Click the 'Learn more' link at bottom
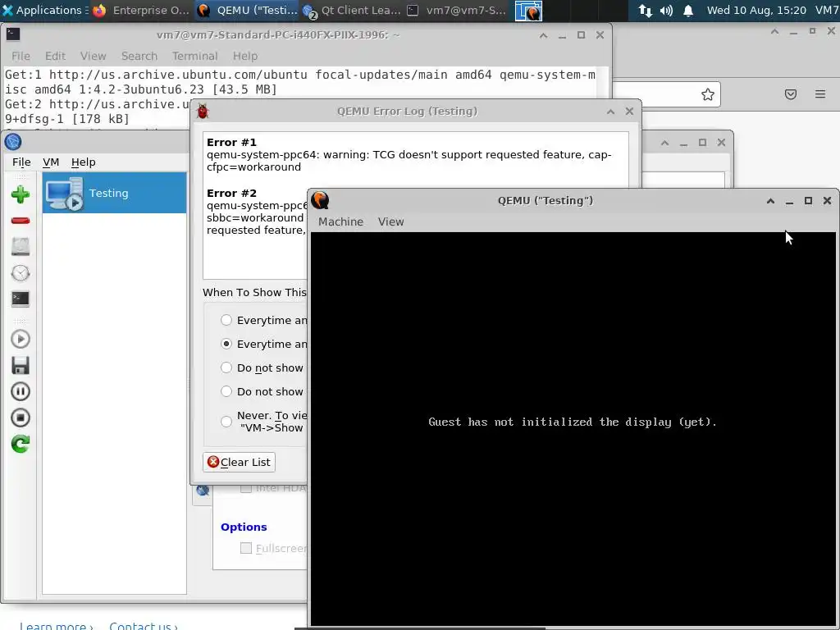Viewport: 840px width, 630px height. pyautogui.click(x=57, y=626)
